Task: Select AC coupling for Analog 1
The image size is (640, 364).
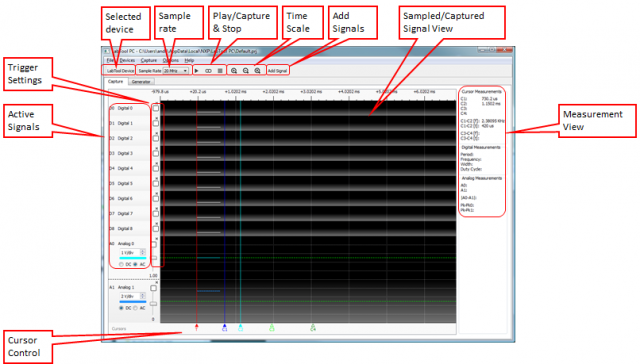Action: point(136,308)
